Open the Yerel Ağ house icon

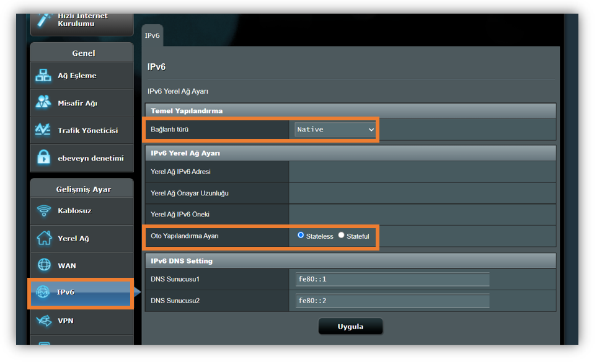(43, 238)
